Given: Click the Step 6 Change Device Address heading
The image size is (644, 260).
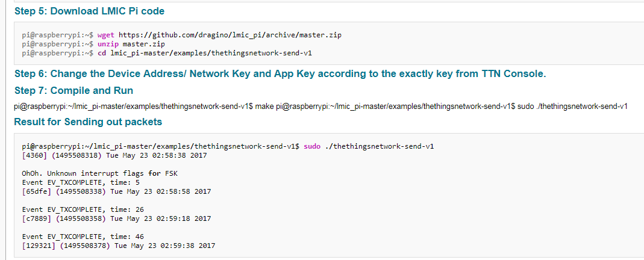Looking at the screenshot, I should point(281,74).
